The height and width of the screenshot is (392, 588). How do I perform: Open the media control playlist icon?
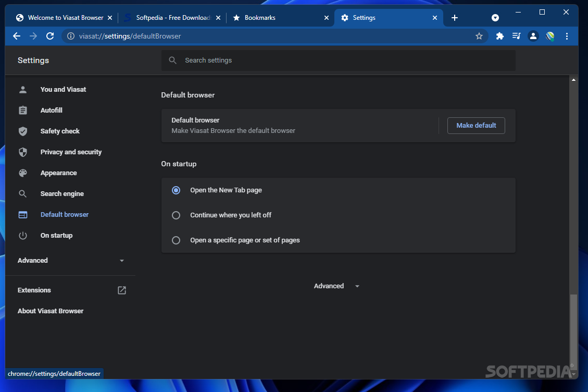click(x=516, y=36)
